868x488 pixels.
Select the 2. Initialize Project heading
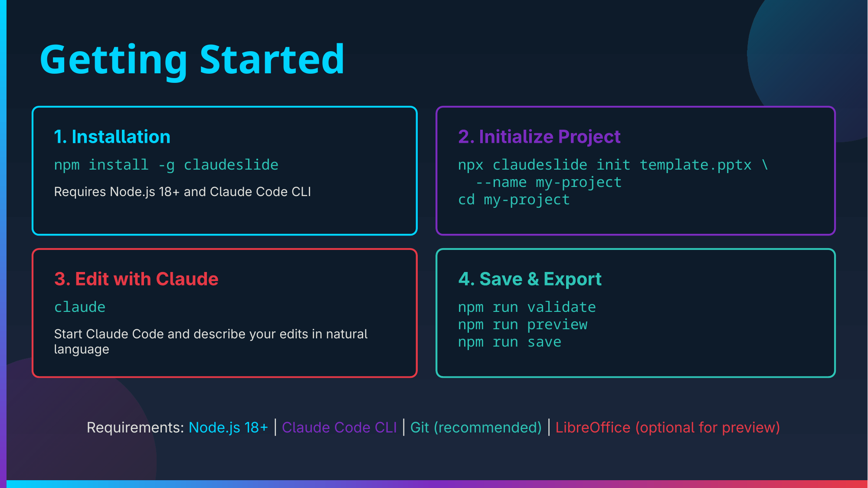pyautogui.click(x=539, y=137)
